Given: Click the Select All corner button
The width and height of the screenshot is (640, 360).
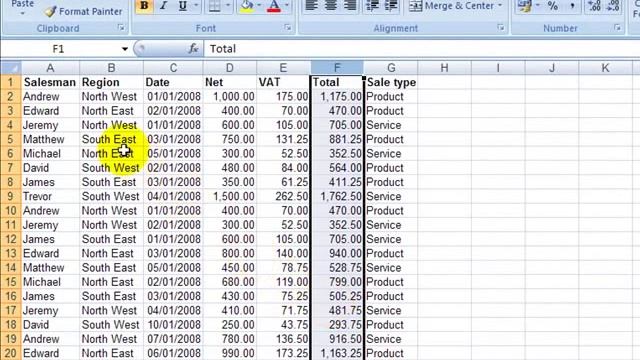Looking at the screenshot, I should [11, 68].
